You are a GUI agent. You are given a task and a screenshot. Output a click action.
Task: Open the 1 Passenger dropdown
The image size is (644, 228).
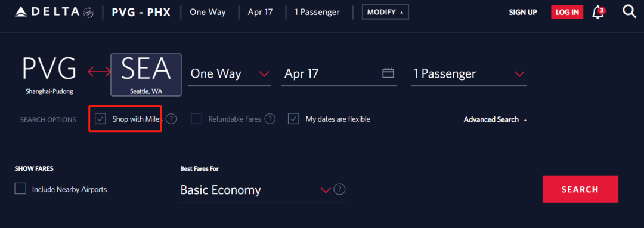pos(469,74)
